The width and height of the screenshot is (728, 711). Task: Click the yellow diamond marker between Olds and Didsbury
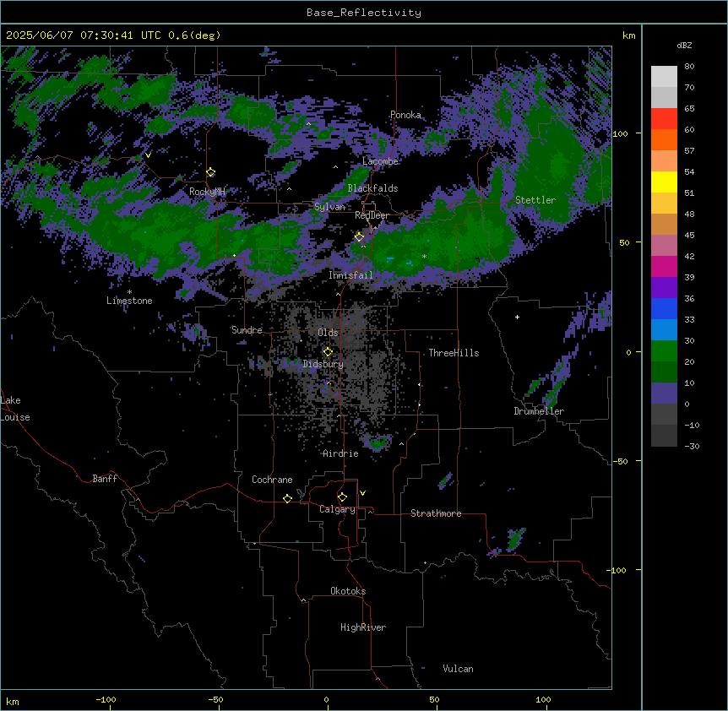(328, 352)
